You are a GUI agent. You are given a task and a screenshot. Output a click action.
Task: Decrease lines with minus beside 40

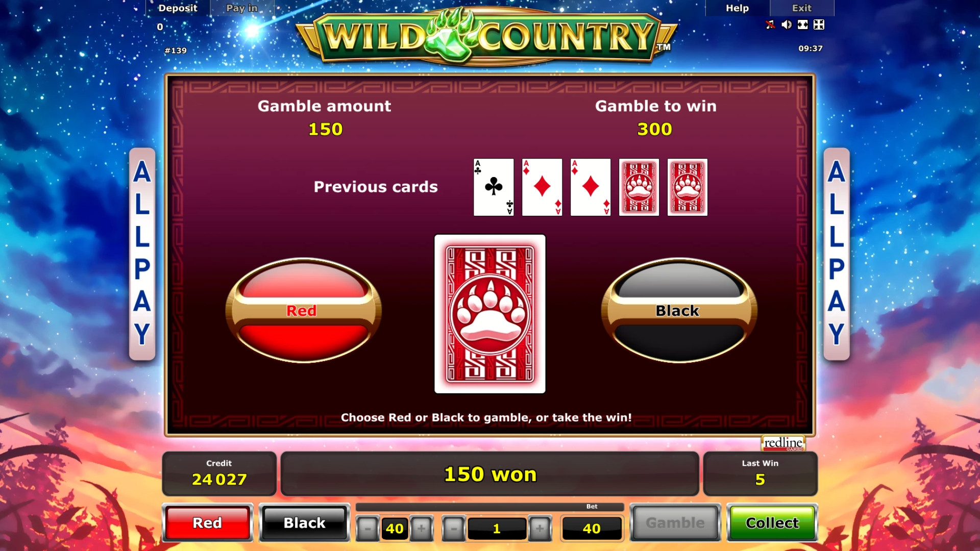pyautogui.click(x=367, y=529)
